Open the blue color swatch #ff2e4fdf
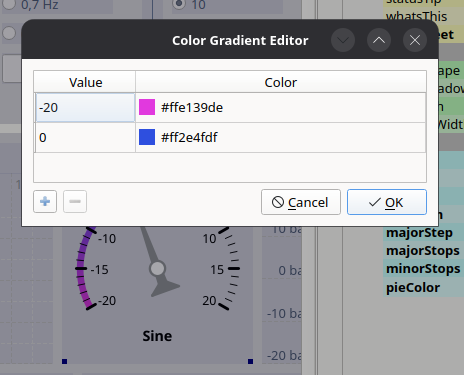The image size is (464, 375). (x=147, y=137)
